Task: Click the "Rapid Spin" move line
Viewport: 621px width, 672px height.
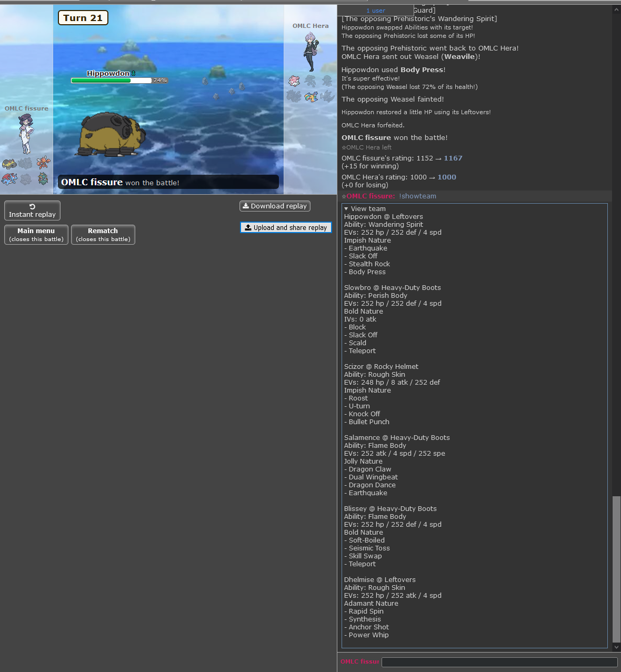Action: 364,611
